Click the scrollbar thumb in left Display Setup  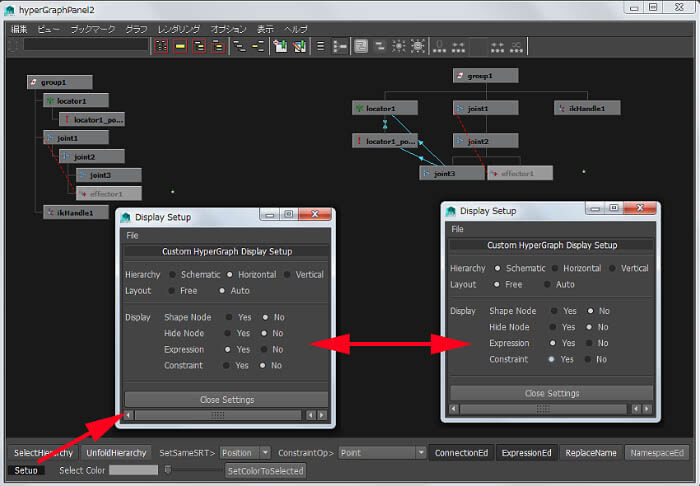pos(218,415)
